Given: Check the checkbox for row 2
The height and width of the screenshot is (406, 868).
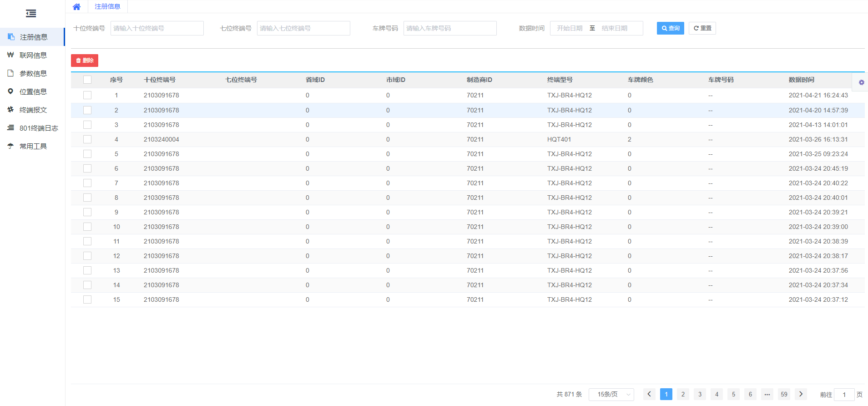Looking at the screenshot, I should [x=87, y=110].
